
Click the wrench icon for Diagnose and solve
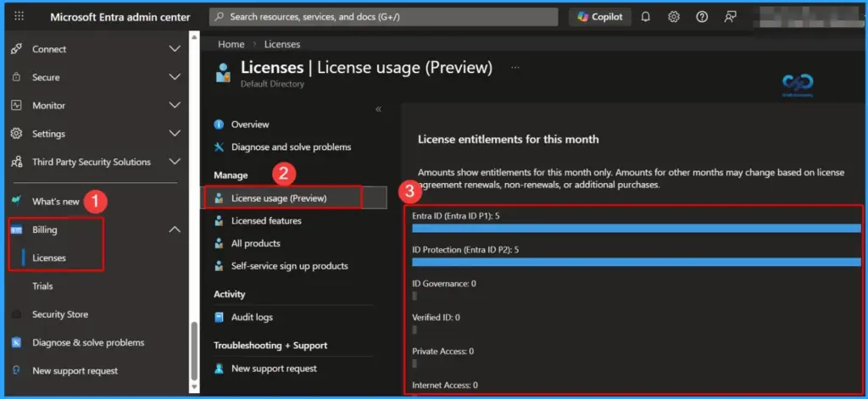point(220,147)
